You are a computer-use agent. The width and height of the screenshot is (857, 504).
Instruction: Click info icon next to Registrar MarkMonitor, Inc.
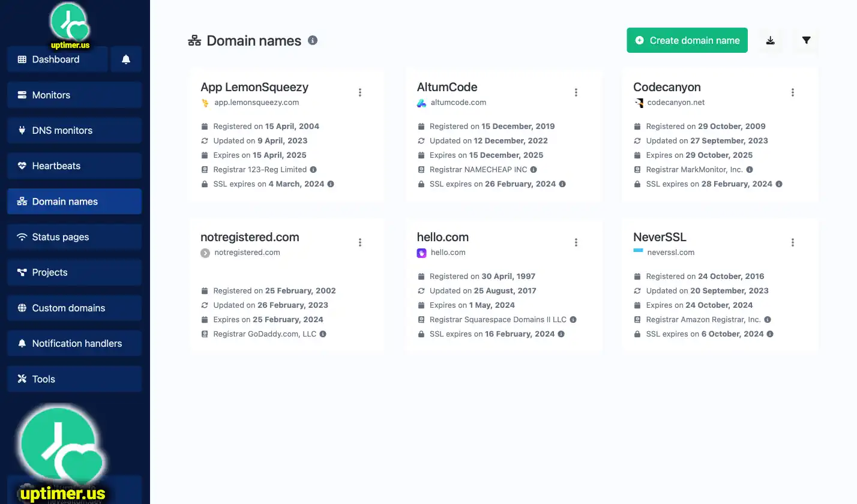point(750,170)
